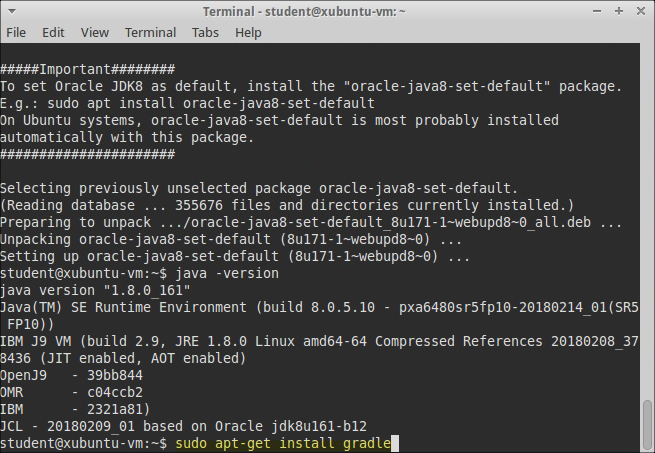
Task: Open the Tabs menu
Action: point(205,32)
